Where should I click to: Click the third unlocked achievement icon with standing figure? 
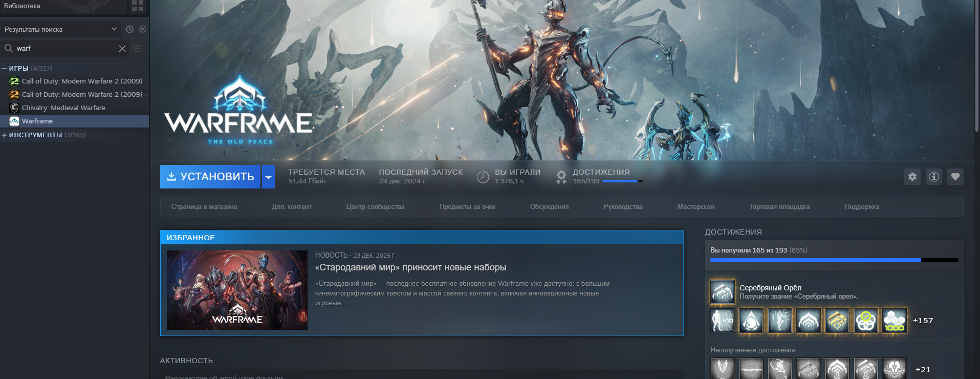tap(780, 321)
